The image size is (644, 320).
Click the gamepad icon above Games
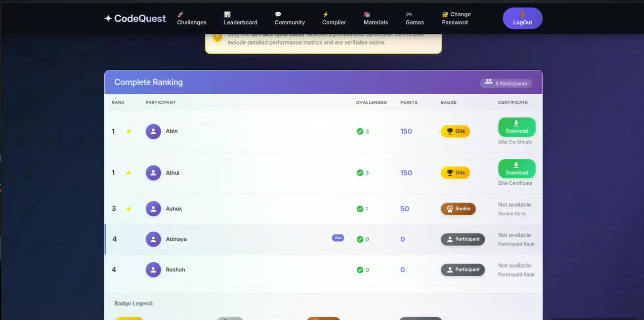point(409,14)
